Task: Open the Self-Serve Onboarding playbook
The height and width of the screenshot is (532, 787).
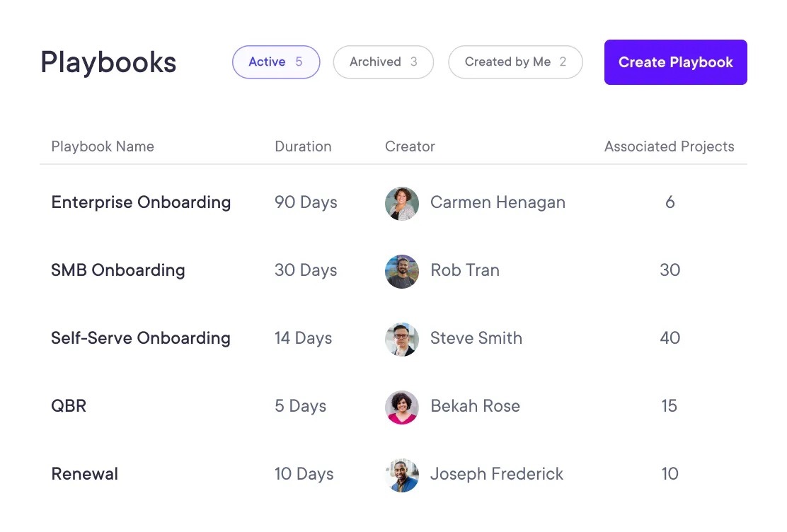Action: pos(140,339)
